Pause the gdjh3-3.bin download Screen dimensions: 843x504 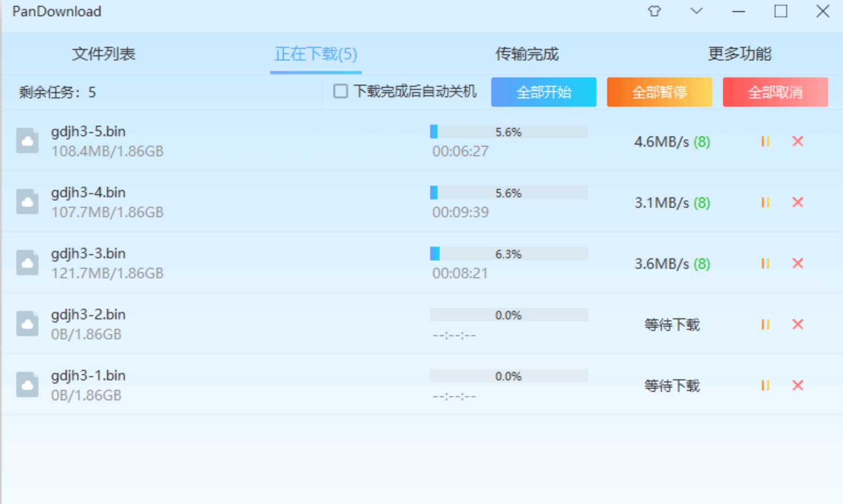point(765,264)
